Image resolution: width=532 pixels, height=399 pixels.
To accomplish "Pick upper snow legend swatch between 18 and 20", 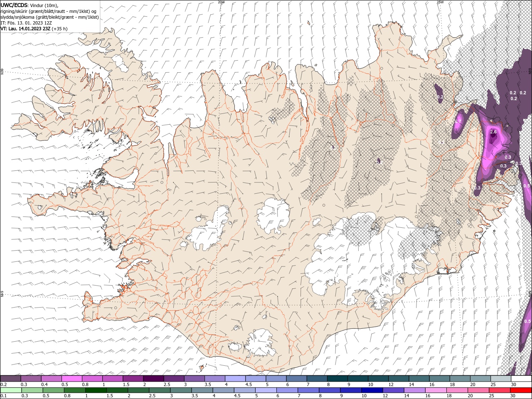I will 459,378.
